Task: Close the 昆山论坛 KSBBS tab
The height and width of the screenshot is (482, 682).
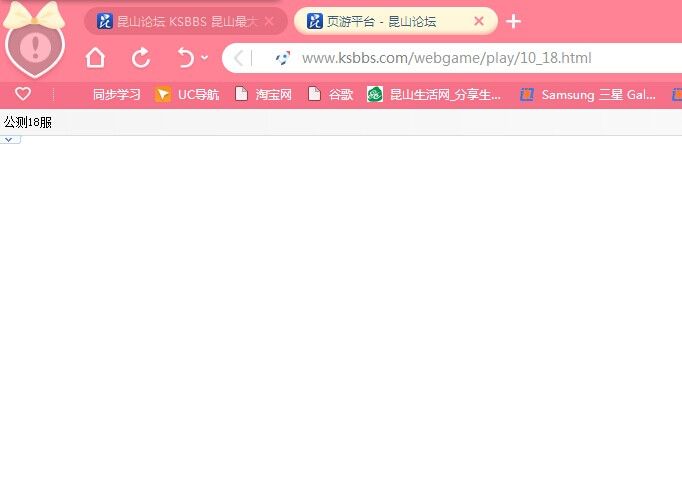Action: (x=269, y=21)
